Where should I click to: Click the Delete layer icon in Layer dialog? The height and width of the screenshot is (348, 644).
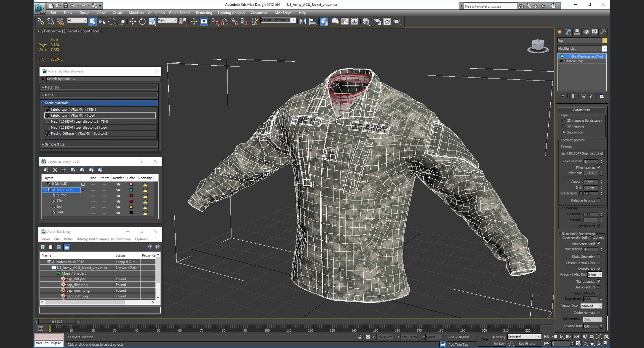click(55, 170)
